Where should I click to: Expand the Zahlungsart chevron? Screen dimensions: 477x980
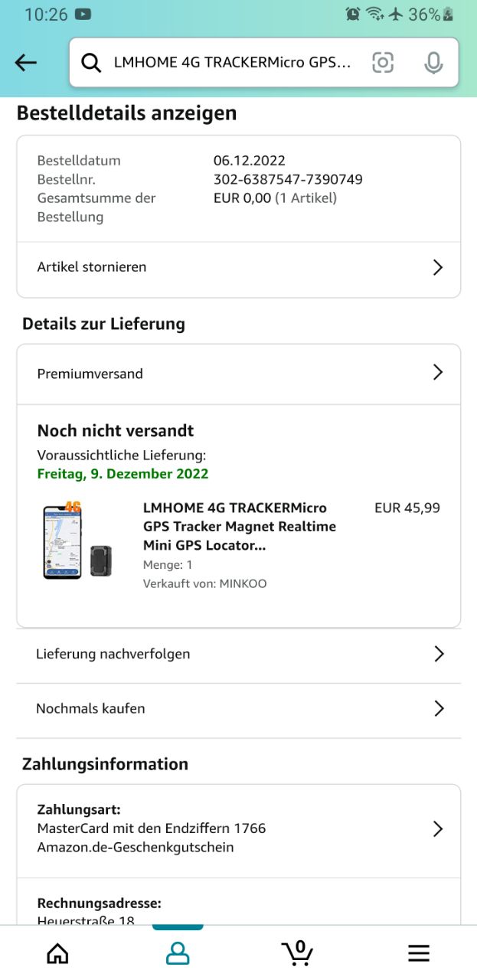click(438, 829)
